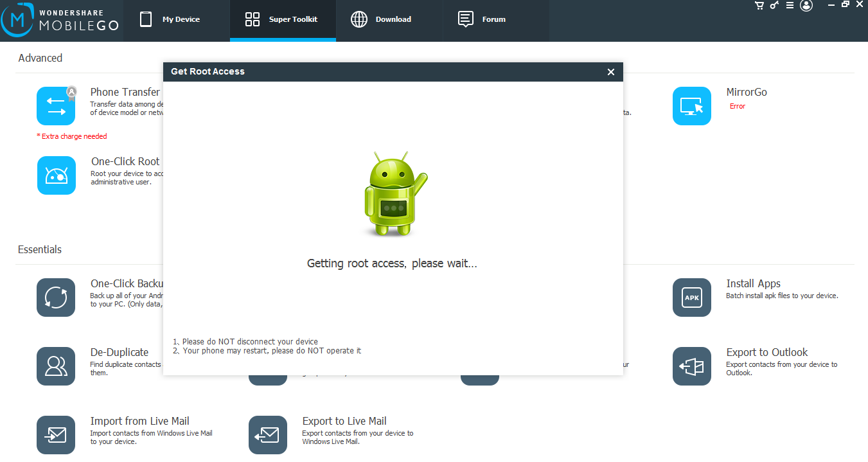Click the "Your phone may restart" warning line
This screenshot has height=462, width=868.
coord(267,351)
